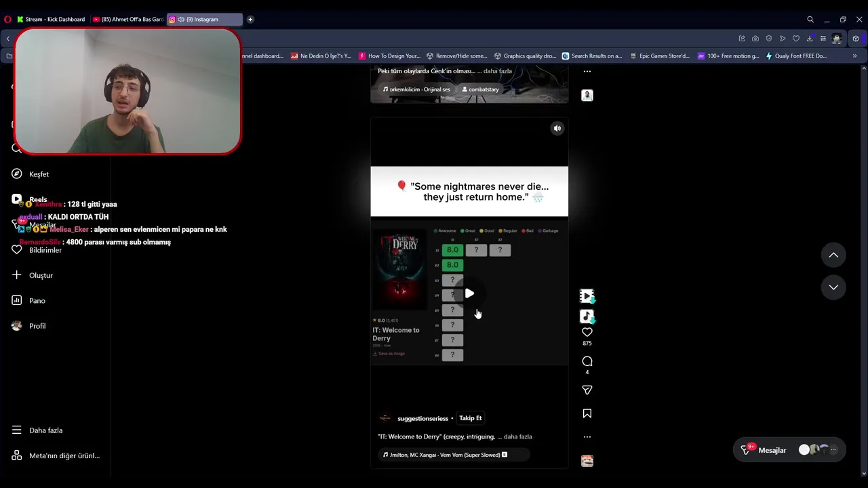Share the reel with the paper plane icon
Screen dimensions: 868x488
pyautogui.click(x=587, y=390)
